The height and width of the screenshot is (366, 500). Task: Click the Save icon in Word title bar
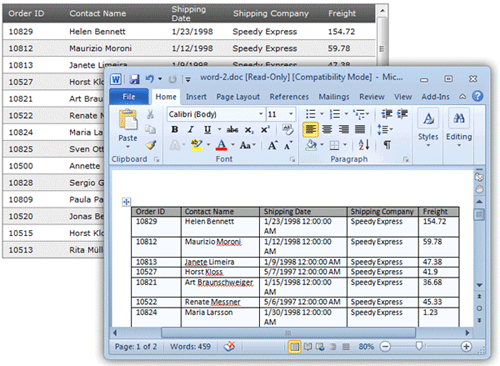coord(135,79)
